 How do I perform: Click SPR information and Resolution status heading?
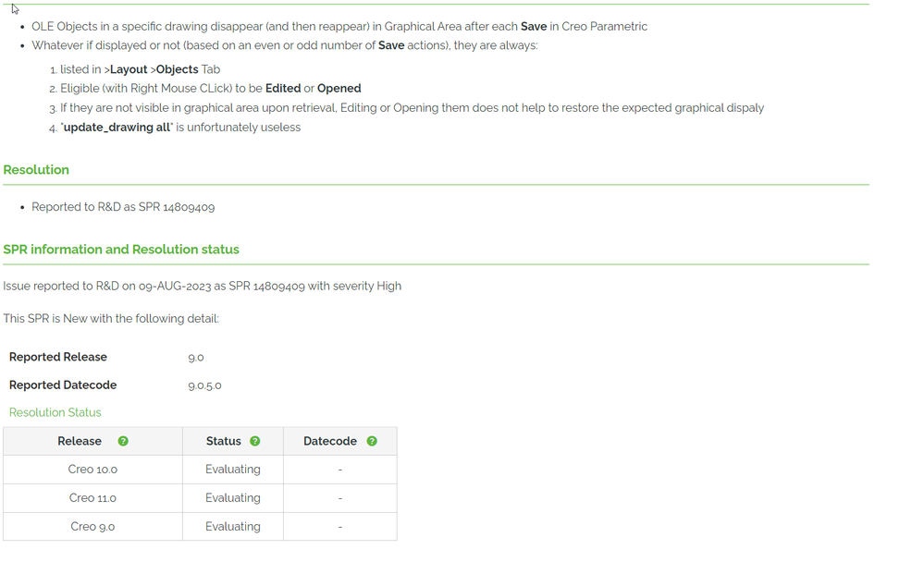coord(121,250)
